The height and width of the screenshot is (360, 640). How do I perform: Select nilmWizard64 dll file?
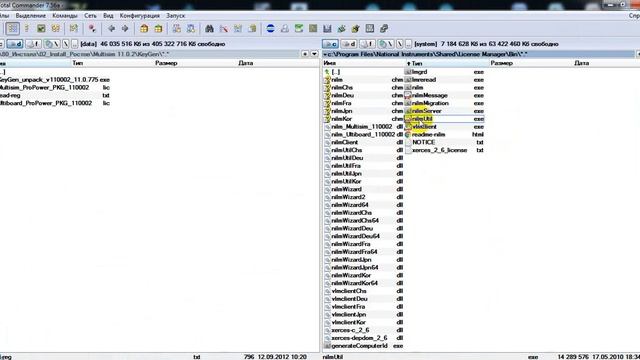(363, 205)
